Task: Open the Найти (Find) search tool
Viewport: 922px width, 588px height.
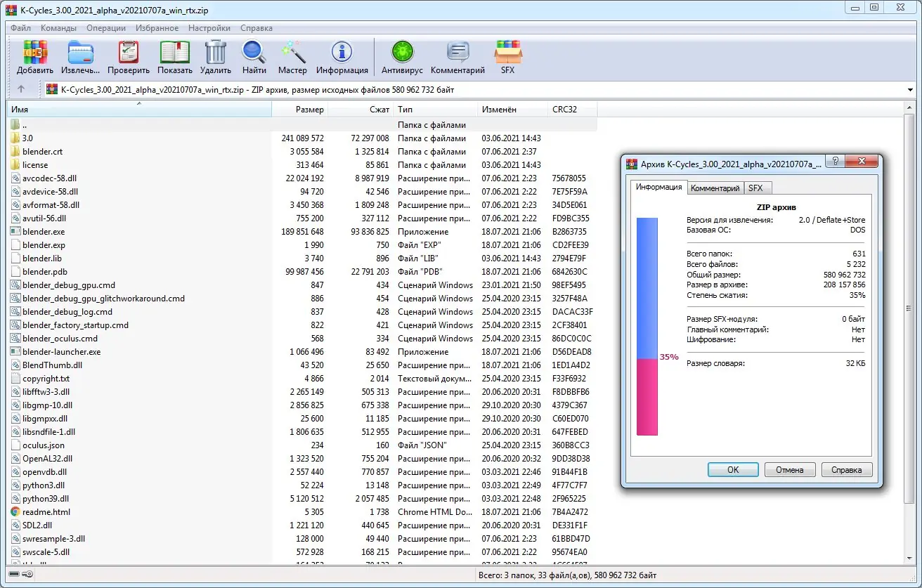Action: [254, 52]
